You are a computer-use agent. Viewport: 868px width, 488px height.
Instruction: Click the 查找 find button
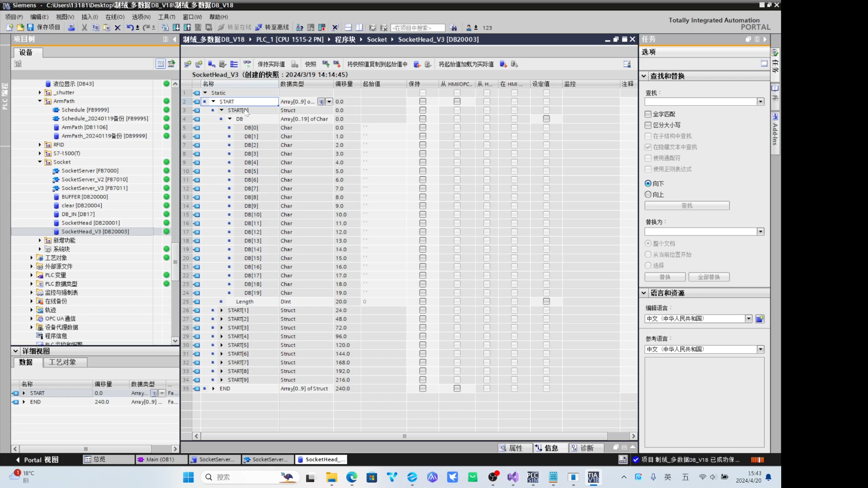[687, 206]
